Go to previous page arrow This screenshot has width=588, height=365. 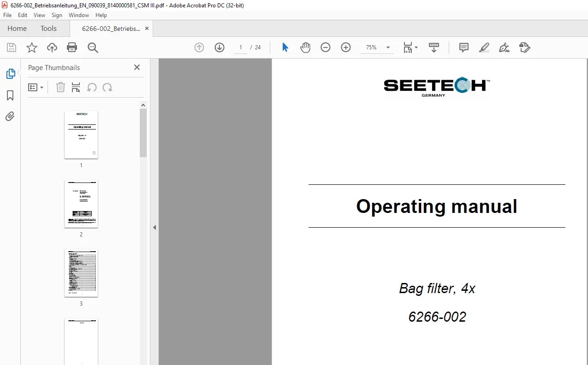199,47
